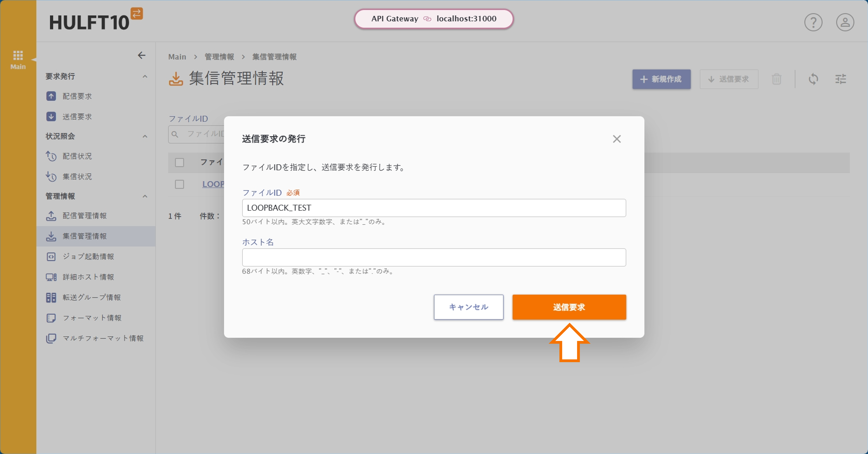Select フォーマット情報 from management info
This screenshot has width=868, height=454.
click(x=92, y=318)
